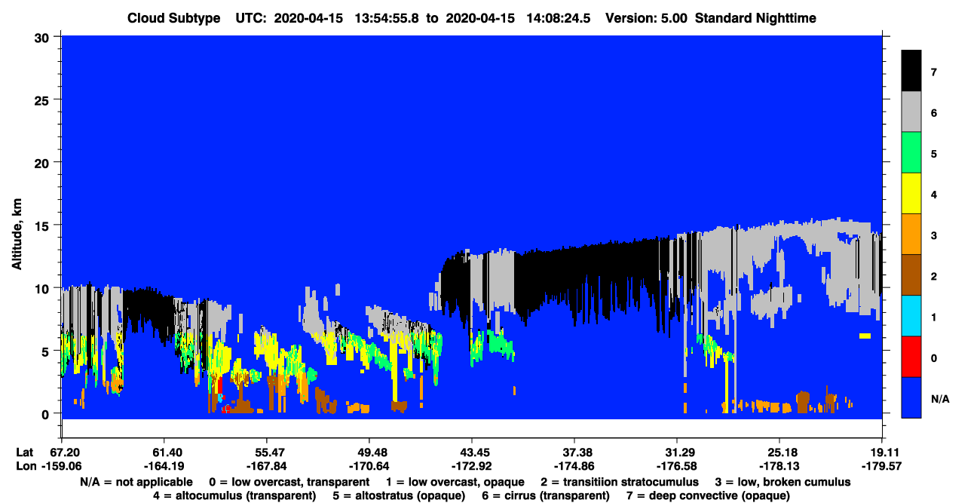
Task: Click the longitude value -176.58
Action: tap(677, 466)
